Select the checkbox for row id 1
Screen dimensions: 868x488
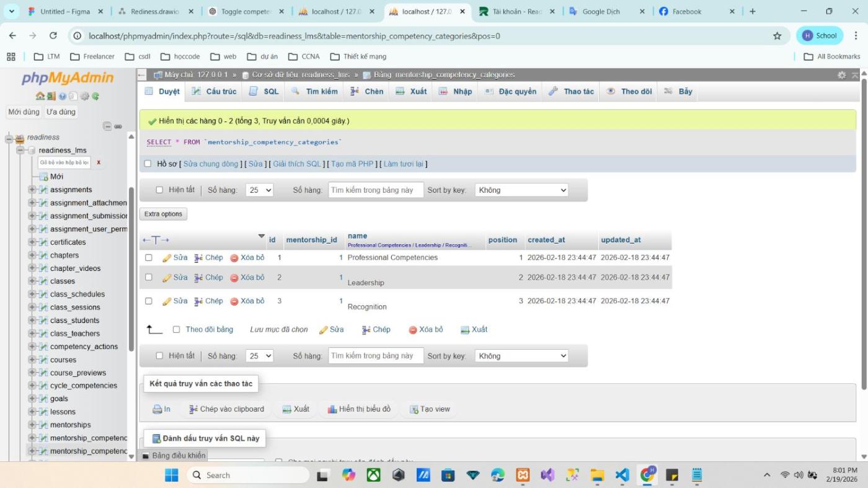[148, 257]
